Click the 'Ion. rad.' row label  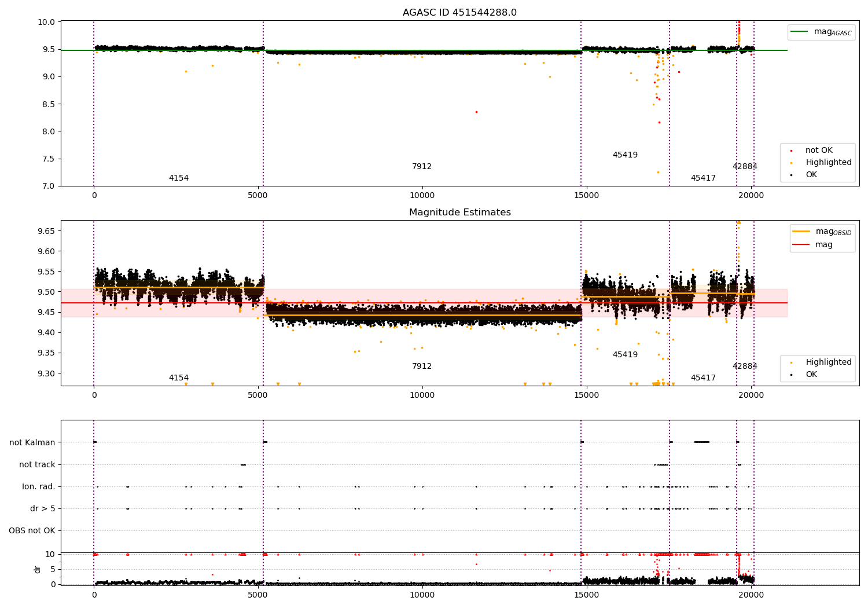(39, 487)
